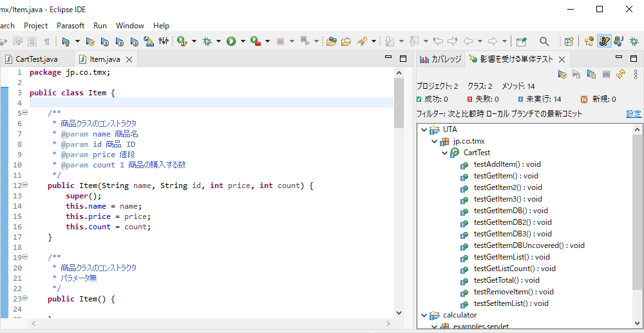This screenshot has width=644, height=333.
Task: Click the Open Perspective toolbar icon
Action: click(x=569, y=41)
